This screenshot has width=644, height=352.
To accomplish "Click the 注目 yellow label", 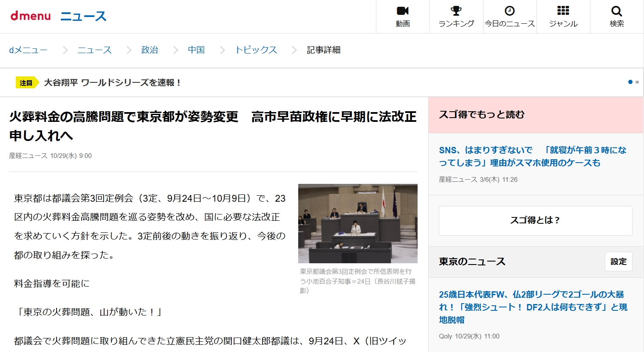I will (x=27, y=83).
